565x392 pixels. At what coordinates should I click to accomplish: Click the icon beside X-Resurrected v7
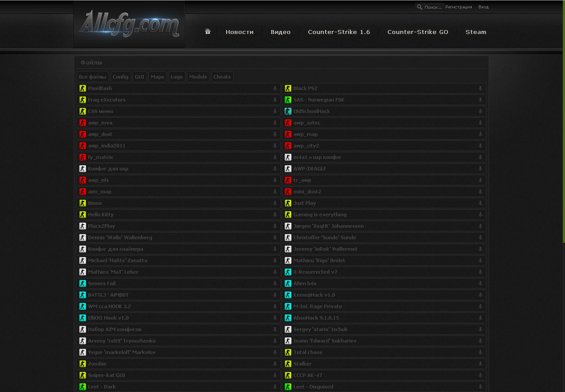click(x=288, y=272)
